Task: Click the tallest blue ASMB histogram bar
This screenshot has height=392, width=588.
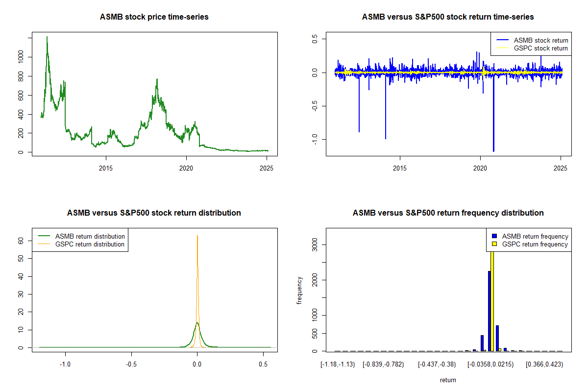Action: pyautogui.click(x=489, y=311)
